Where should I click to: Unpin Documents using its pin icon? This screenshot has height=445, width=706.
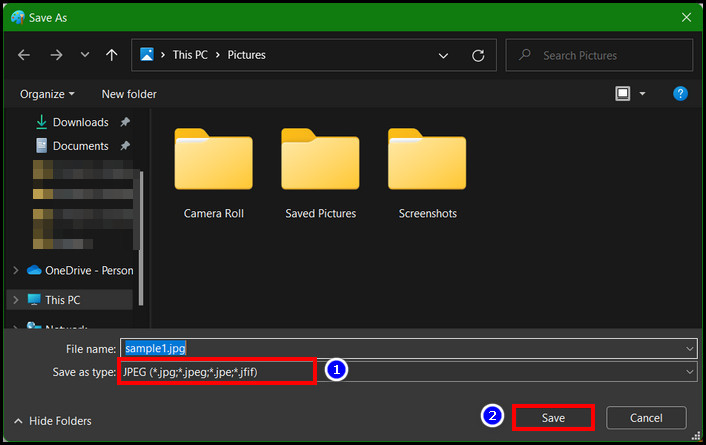point(125,146)
